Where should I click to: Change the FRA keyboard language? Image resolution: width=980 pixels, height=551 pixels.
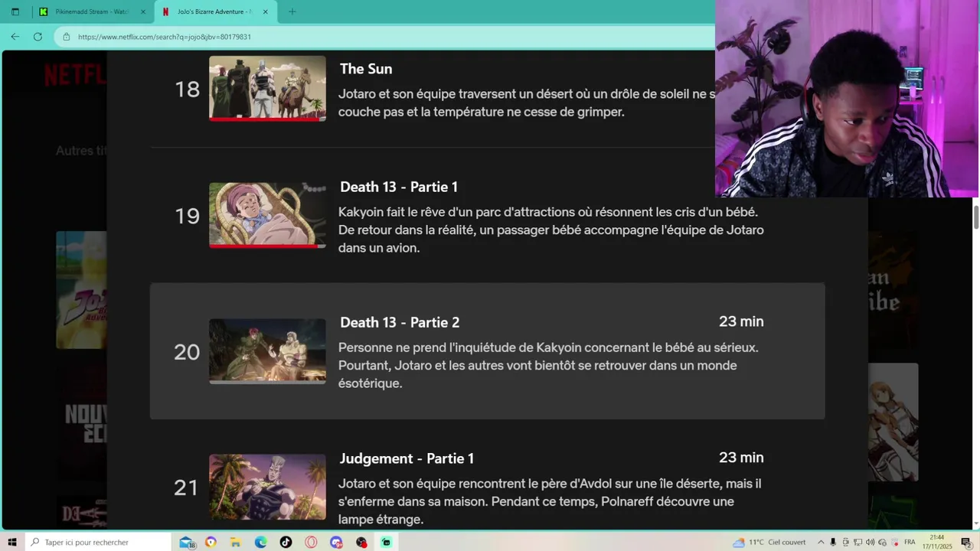pyautogui.click(x=910, y=542)
